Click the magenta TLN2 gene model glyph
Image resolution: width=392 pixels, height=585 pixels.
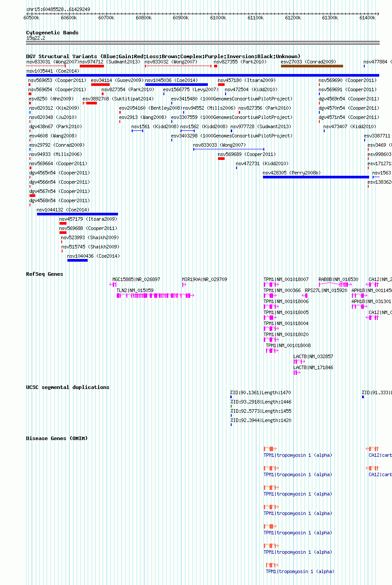[155, 296]
